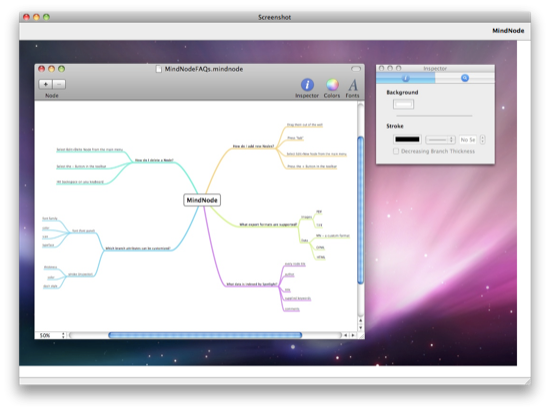Click the scroll right arrow at canvas bottom

click(x=353, y=335)
